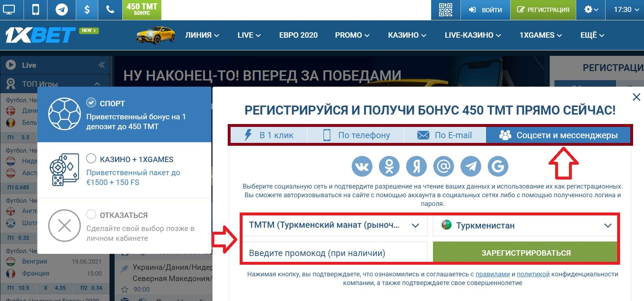Click the 450 TMT bonus badge
This screenshot has height=301, width=644.
tap(142, 9)
